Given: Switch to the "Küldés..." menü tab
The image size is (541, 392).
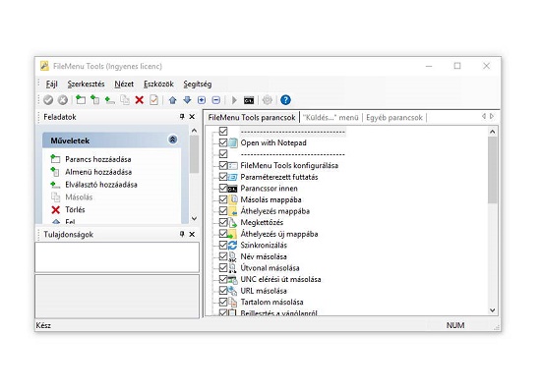Looking at the screenshot, I should click(331, 118).
